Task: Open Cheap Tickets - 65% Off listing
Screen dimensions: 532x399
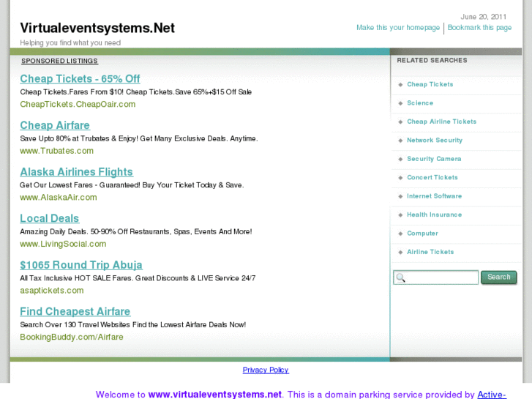Action: tap(80, 79)
